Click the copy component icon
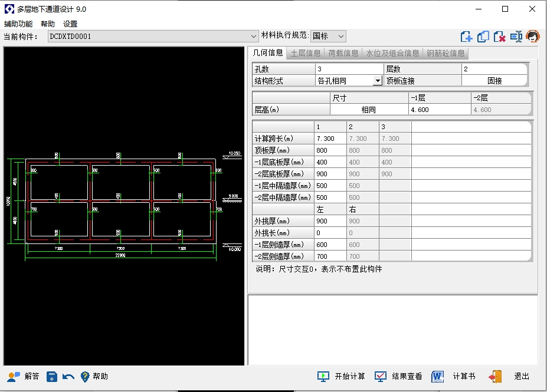 [483, 37]
